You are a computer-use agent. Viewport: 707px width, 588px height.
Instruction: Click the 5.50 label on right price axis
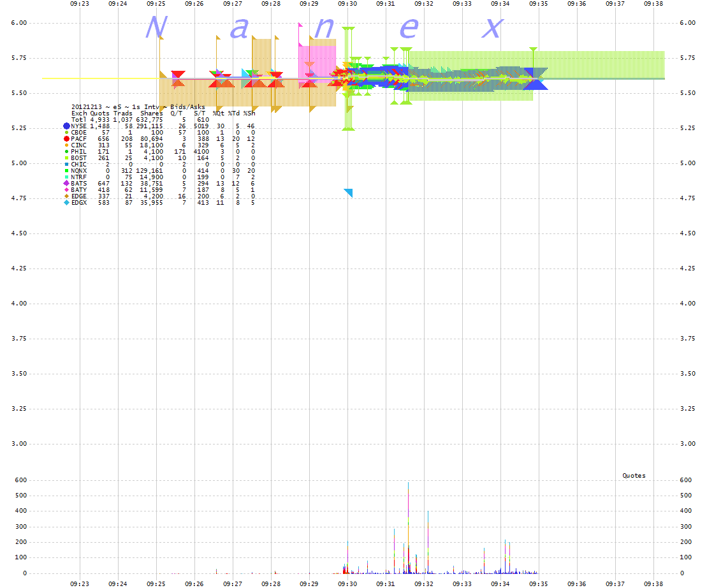(x=688, y=93)
